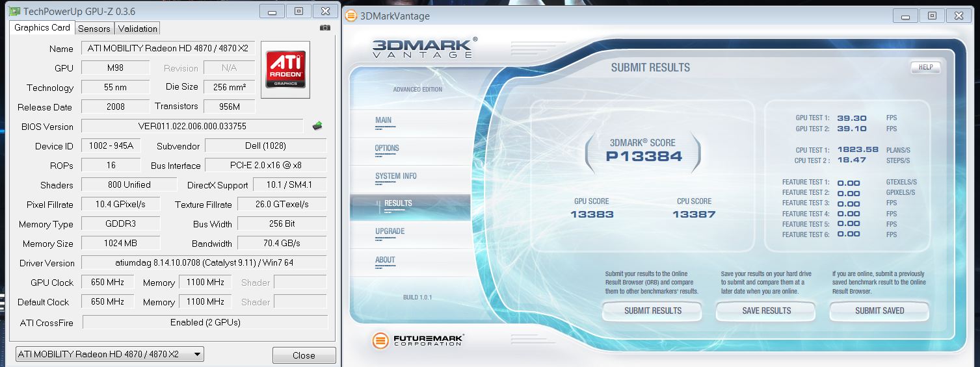This screenshot has height=367, width=980.
Task: Click the GPU Clock field showing 650 MHz
Action: [107, 282]
